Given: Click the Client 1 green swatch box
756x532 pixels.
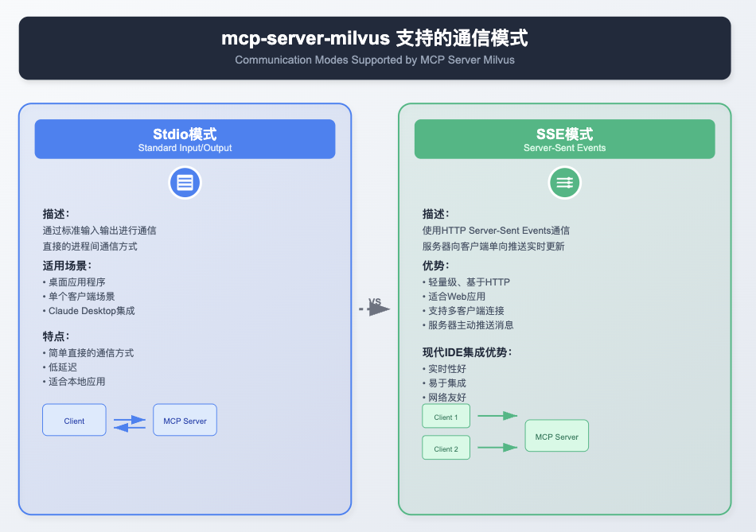Looking at the screenshot, I should click(446, 415).
